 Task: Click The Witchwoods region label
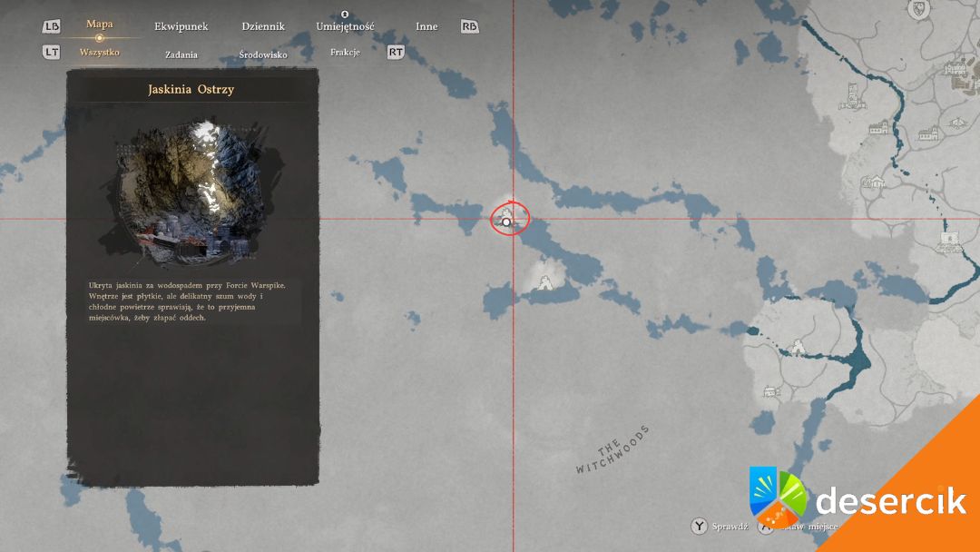coord(613,450)
